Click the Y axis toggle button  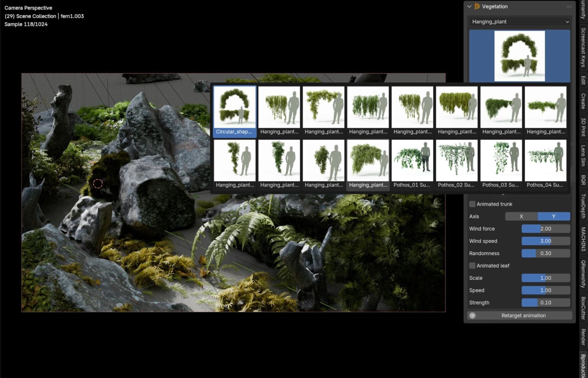pos(554,216)
